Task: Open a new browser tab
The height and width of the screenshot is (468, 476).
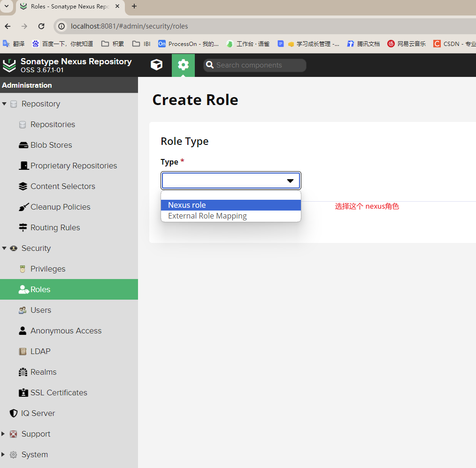Action: [134, 6]
